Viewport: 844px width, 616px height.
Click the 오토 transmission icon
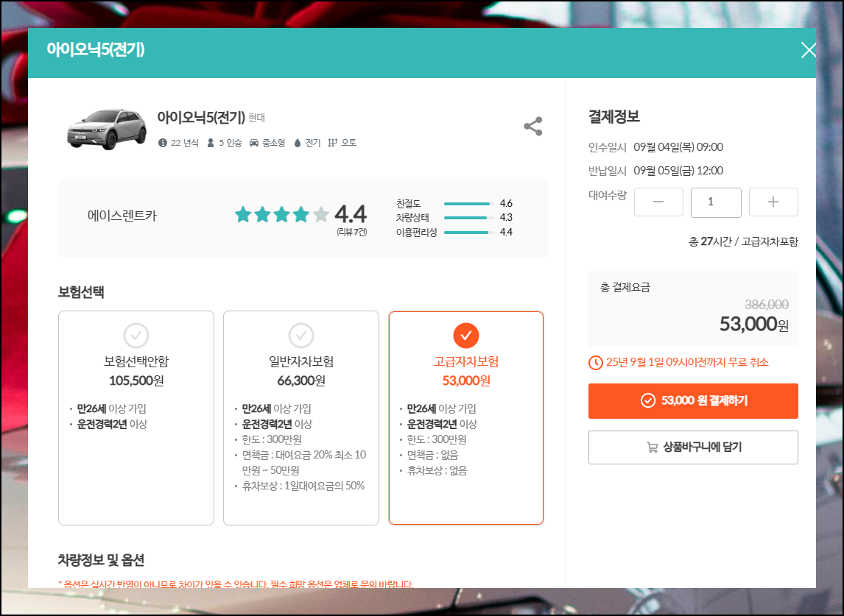pos(333,143)
